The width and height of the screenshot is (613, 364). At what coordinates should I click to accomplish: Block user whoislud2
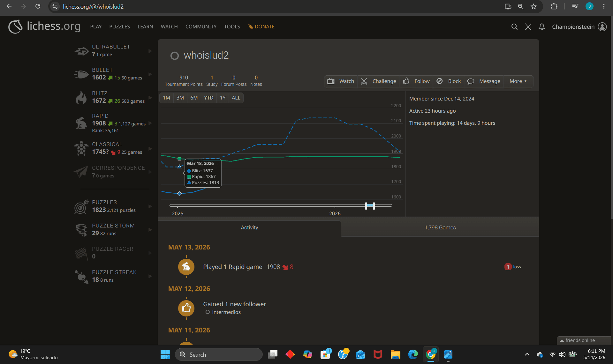point(449,81)
